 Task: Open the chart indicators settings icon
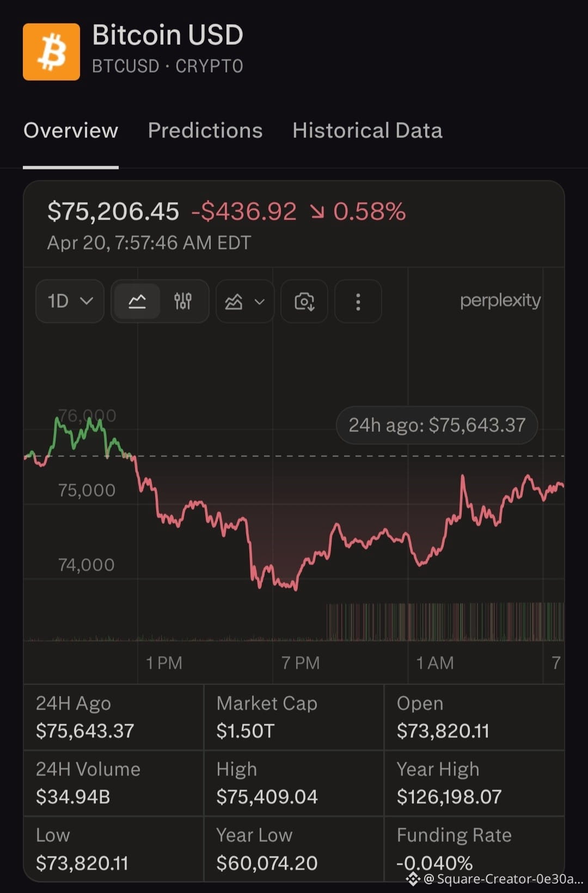(x=183, y=301)
